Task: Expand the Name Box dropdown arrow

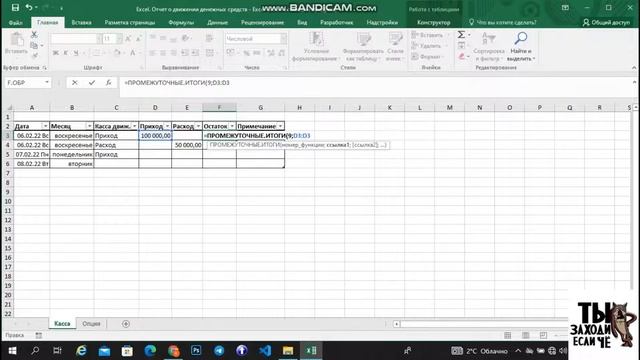Action: pyautogui.click(x=47, y=82)
